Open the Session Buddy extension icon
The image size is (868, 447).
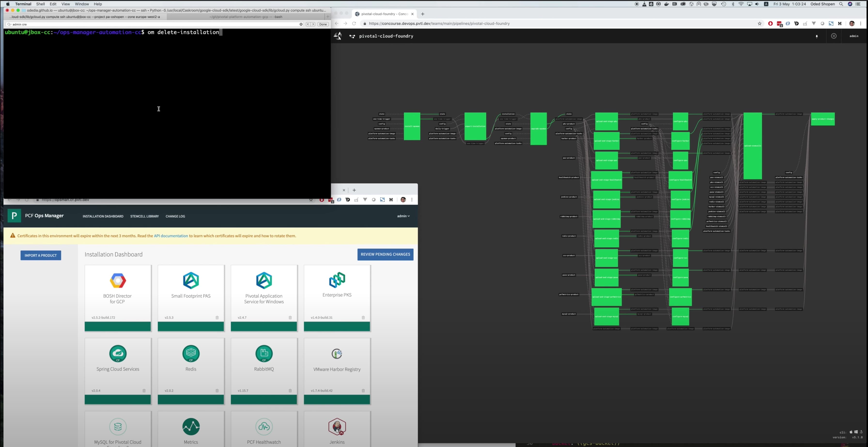tap(831, 23)
